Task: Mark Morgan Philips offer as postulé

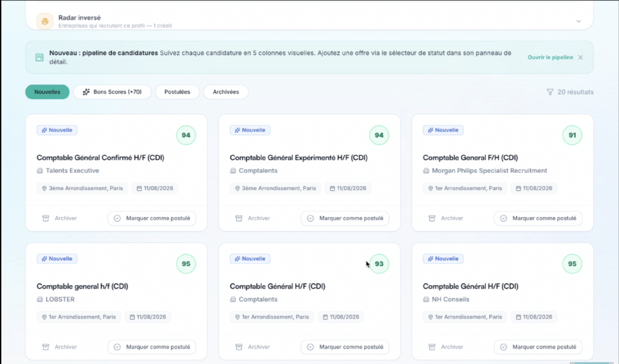Action: pyautogui.click(x=538, y=218)
